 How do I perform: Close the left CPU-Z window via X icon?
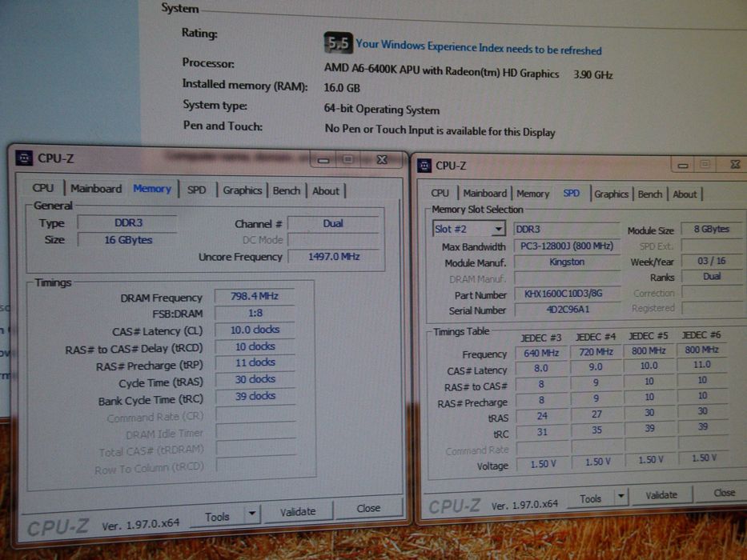(x=382, y=160)
